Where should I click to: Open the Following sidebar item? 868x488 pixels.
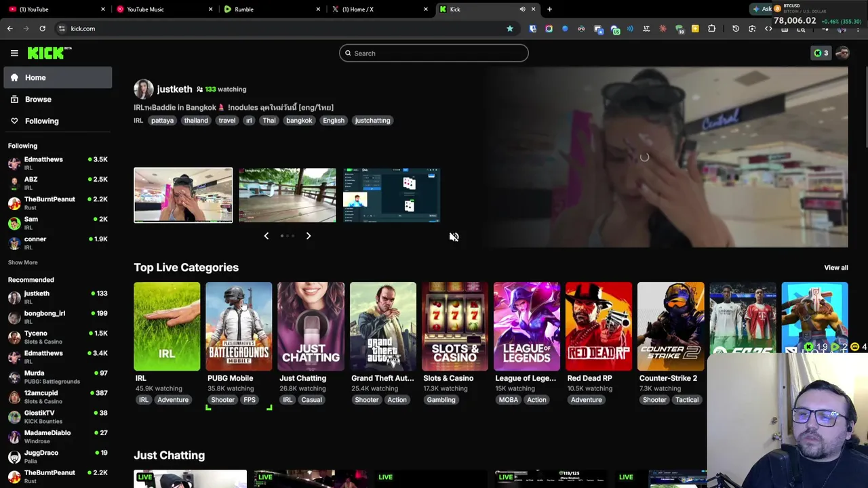[58, 121]
